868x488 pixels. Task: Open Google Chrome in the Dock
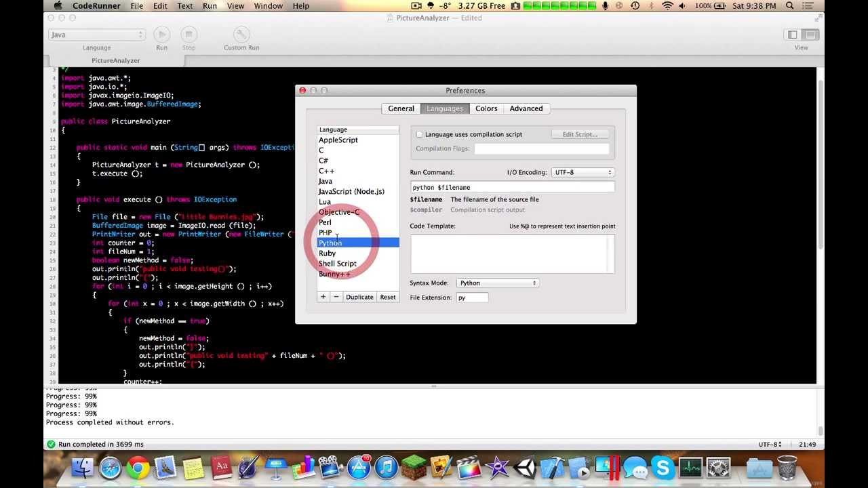(x=138, y=468)
